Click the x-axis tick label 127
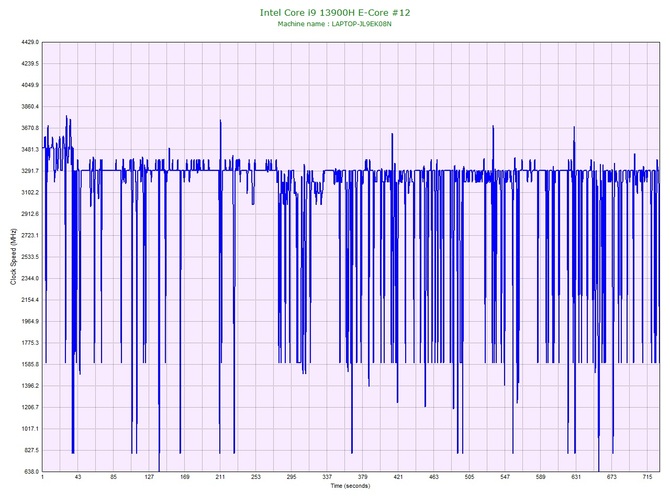Viewport: 670px width, 503px height. pos(149,477)
